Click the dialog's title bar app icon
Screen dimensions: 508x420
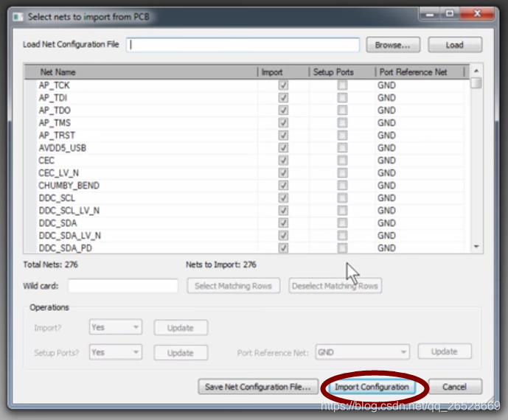click(x=17, y=15)
